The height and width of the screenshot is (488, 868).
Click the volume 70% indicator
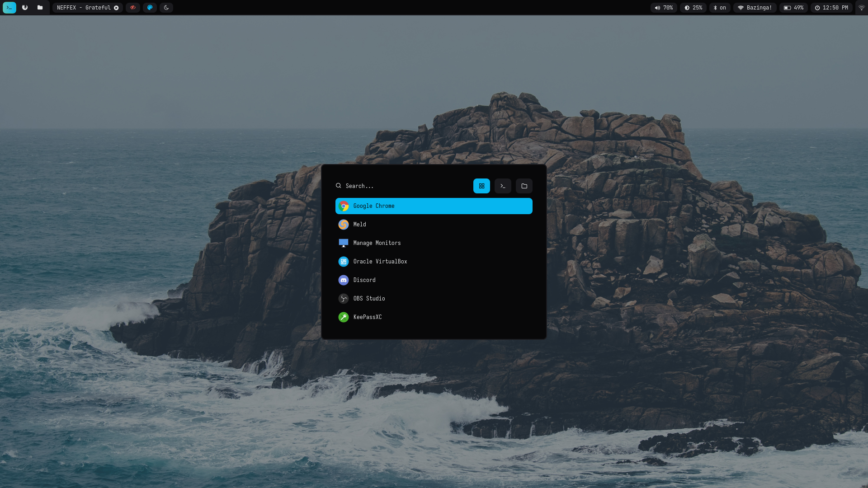(664, 8)
